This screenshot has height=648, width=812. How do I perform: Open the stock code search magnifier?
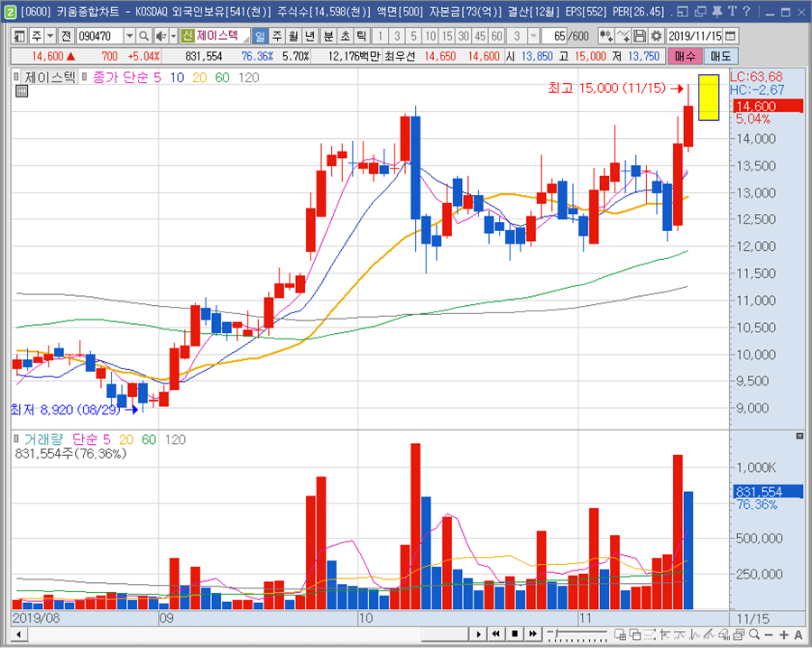tap(144, 36)
